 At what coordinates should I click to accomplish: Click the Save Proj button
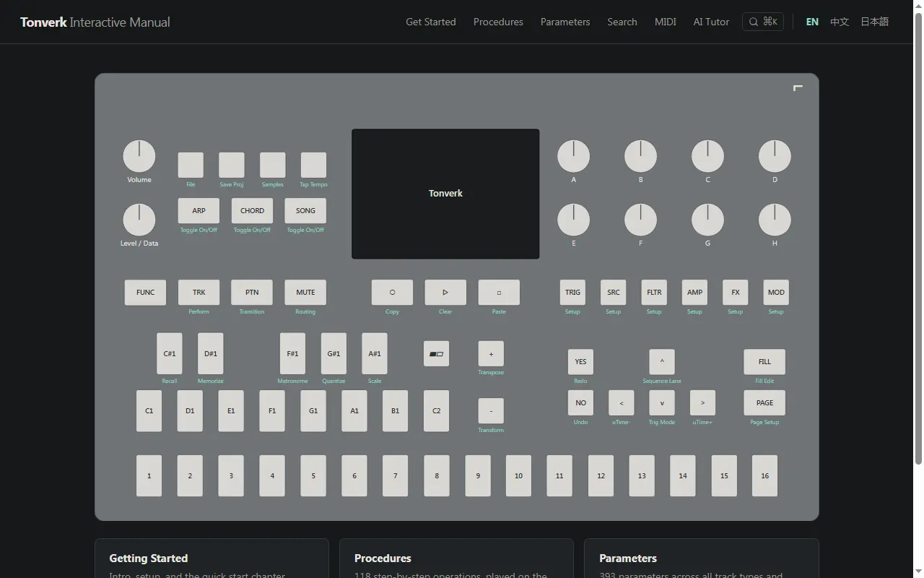pyautogui.click(x=232, y=165)
